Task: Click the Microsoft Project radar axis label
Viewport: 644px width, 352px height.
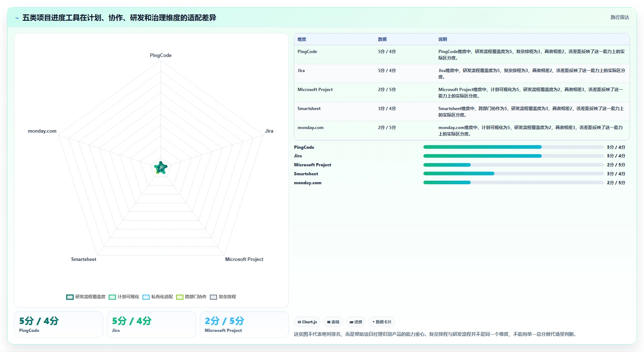Action: pyautogui.click(x=244, y=259)
